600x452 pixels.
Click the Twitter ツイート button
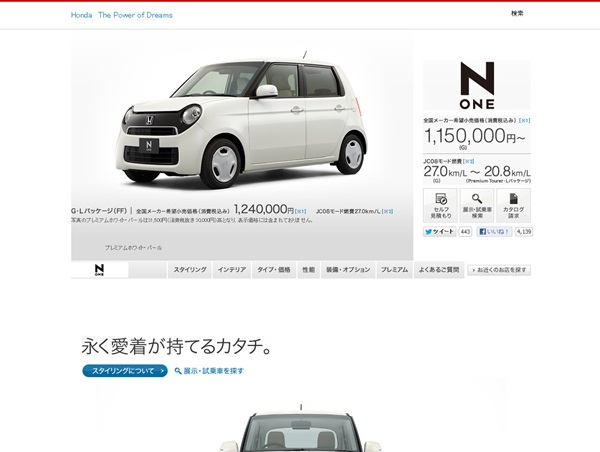(440, 232)
